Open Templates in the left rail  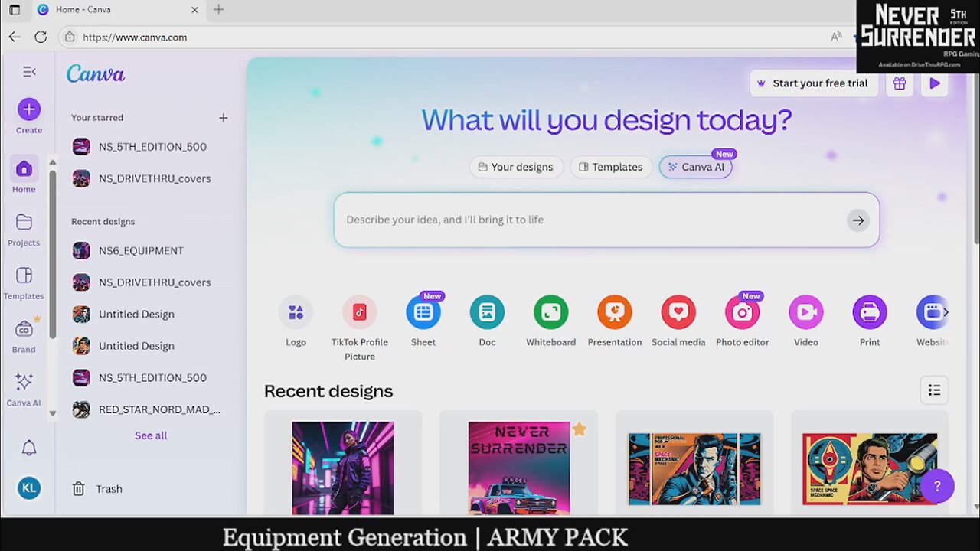click(x=24, y=283)
